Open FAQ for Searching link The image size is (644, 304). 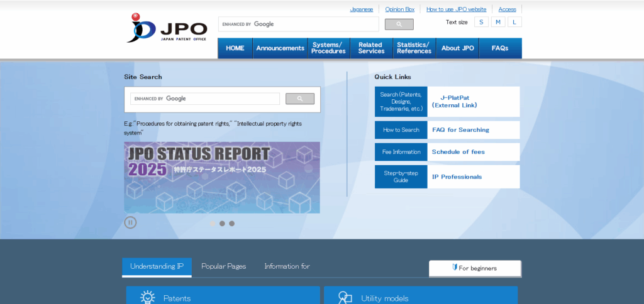point(460,129)
